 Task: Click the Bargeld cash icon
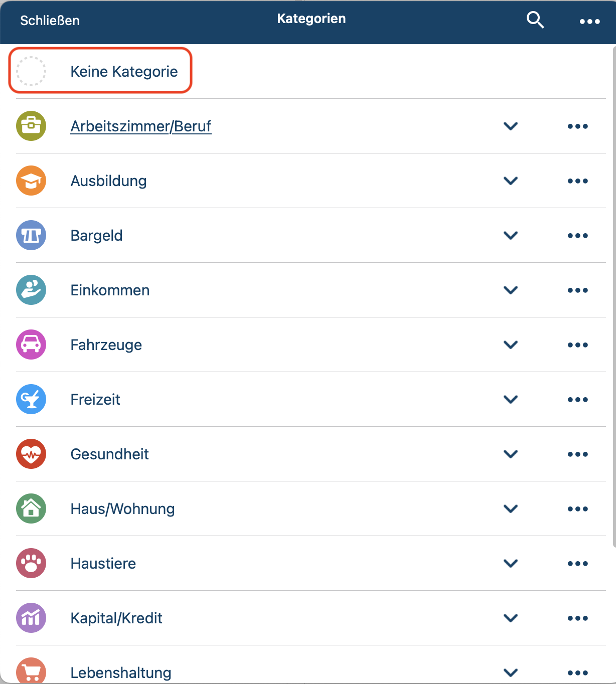tap(31, 235)
